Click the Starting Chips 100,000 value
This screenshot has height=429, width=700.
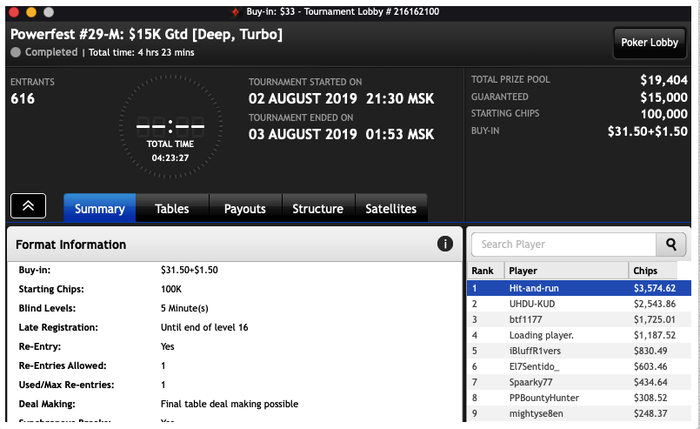[x=664, y=114]
